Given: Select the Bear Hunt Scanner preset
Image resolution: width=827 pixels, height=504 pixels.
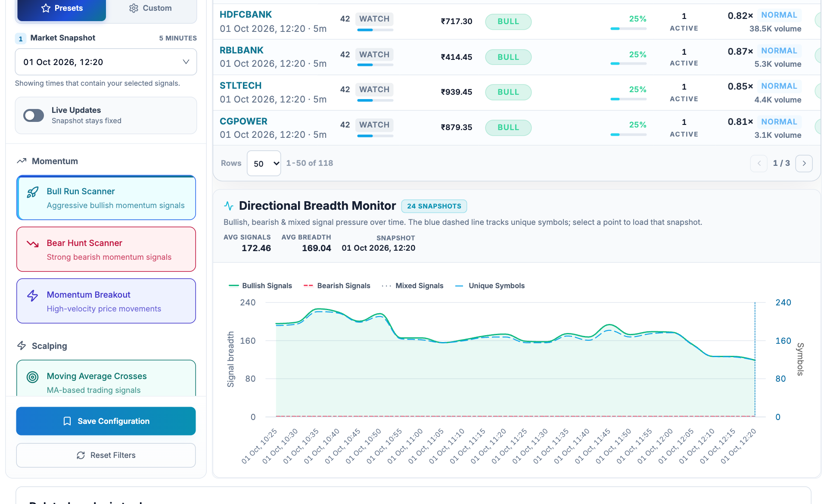Looking at the screenshot, I should tap(106, 249).
